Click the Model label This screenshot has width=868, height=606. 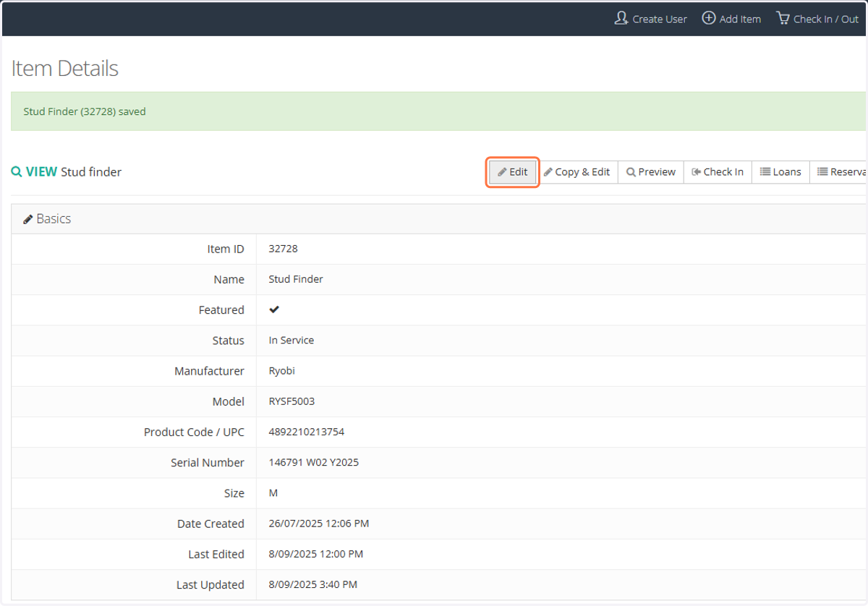tap(229, 401)
